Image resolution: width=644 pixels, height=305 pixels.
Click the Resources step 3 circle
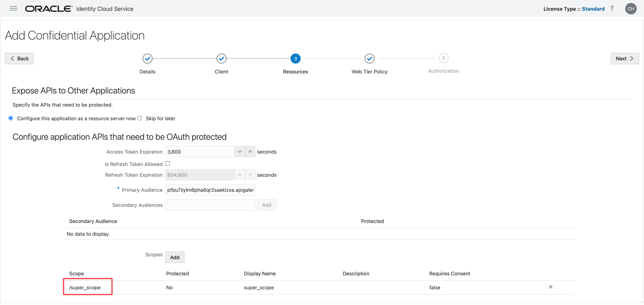(295, 58)
